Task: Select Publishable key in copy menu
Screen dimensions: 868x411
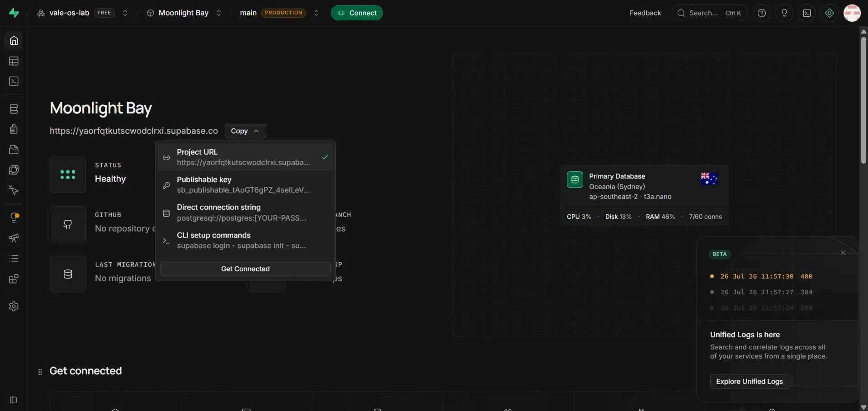Action: coord(245,185)
